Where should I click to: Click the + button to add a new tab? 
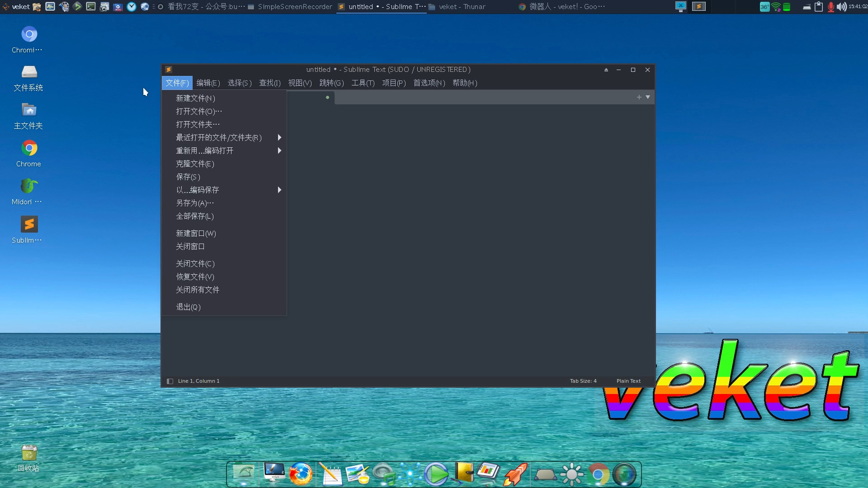pyautogui.click(x=639, y=97)
